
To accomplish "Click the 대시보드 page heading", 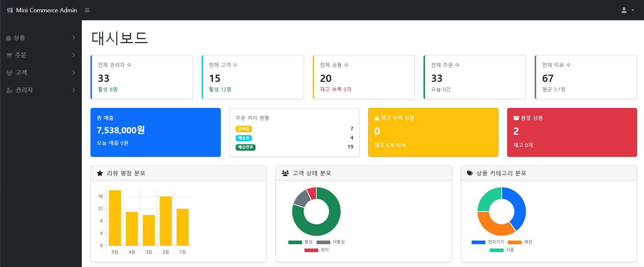I will click(119, 38).
